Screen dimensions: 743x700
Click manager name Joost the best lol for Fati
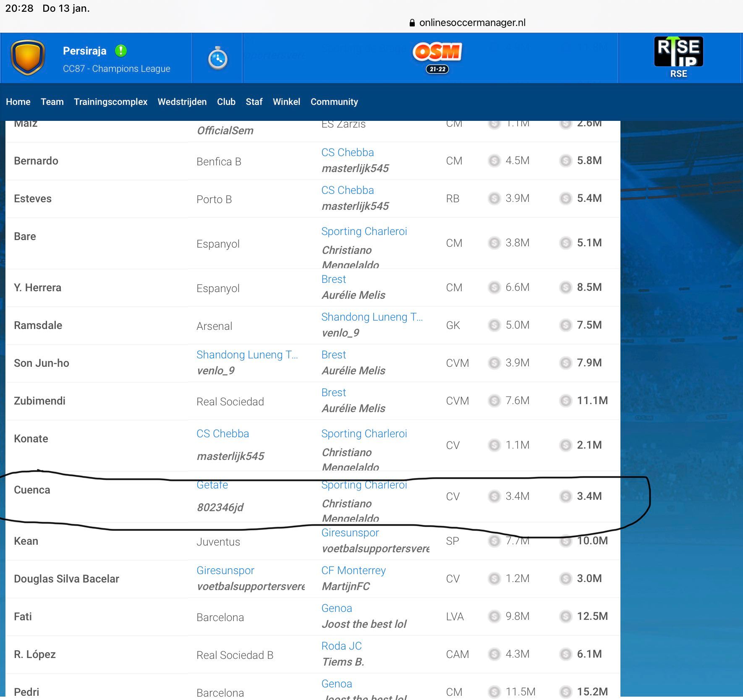[x=364, y=624]
